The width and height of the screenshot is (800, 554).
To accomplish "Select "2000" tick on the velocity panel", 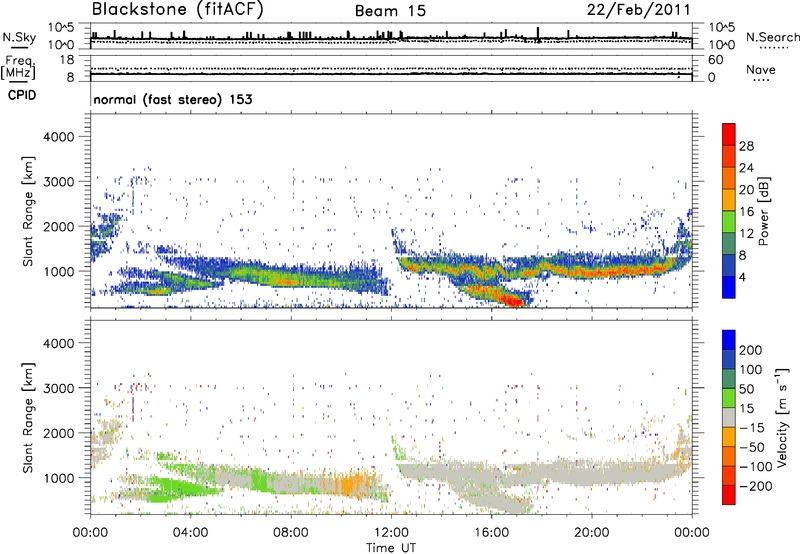I will point(59,433).
